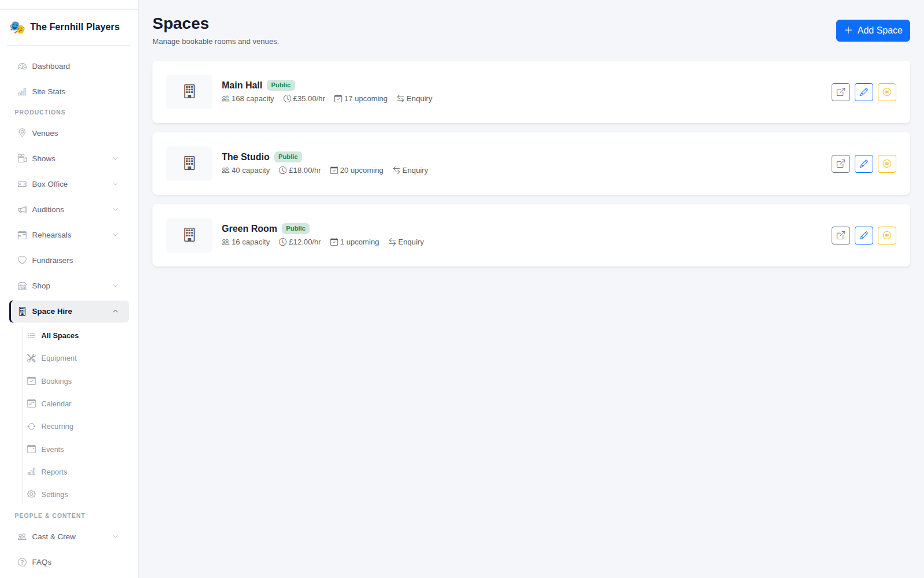Click the theatre masks logo icon

click(17, 27)
